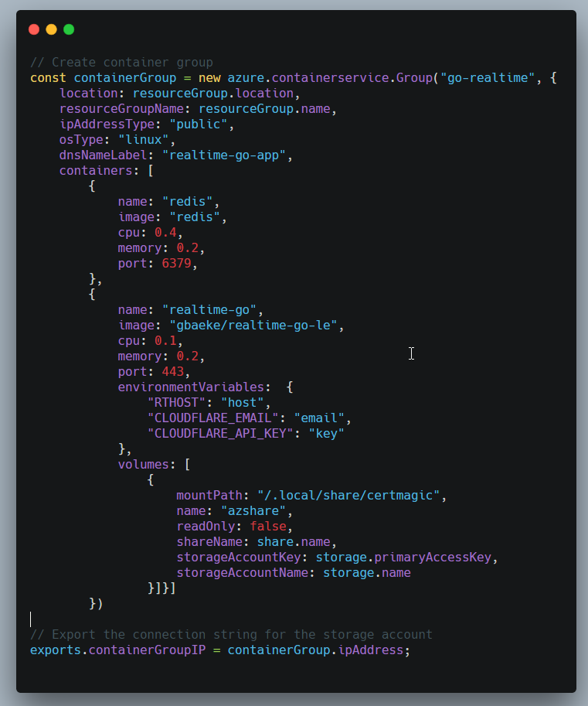Click the red close dot
588x706 pixels.
(x=34, y=29)
